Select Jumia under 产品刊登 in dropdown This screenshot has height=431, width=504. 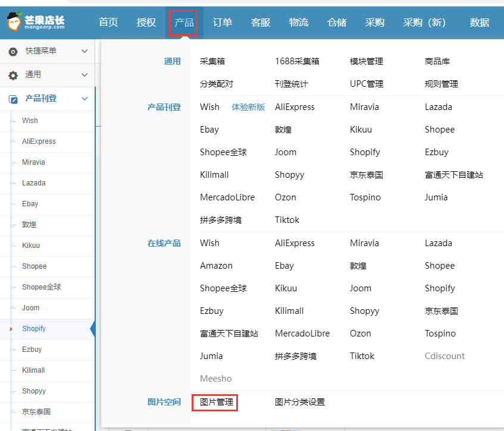click(x=436, y=197)
